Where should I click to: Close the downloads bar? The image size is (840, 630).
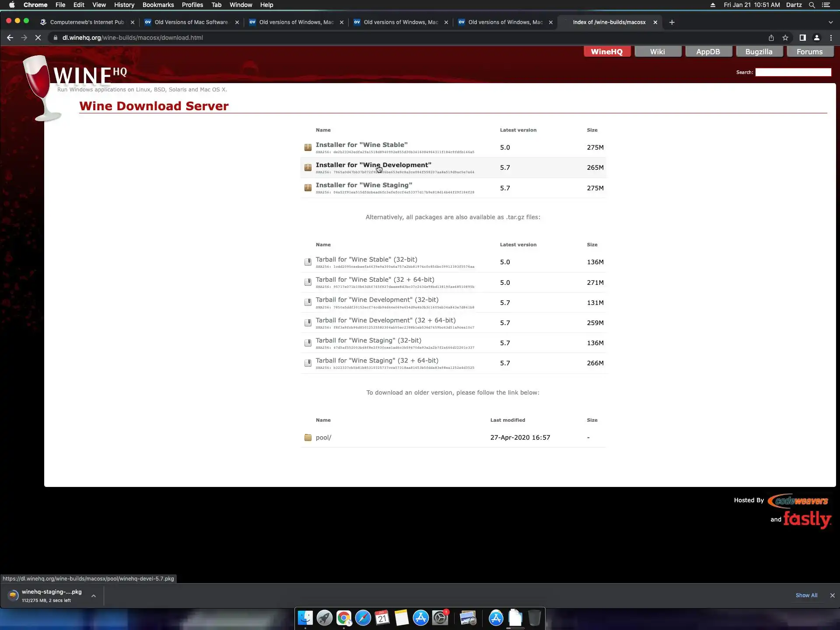coord(832,595)
